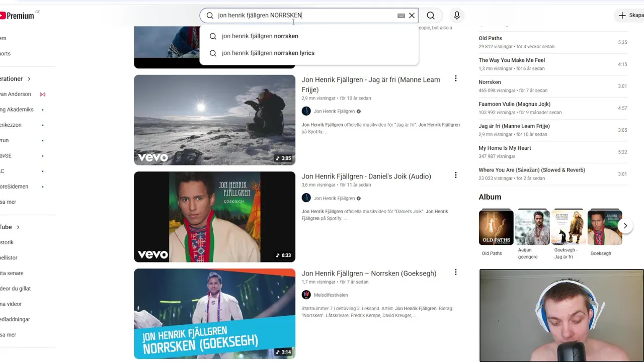
Task: Open the on-screen keyboard icon in search box
Action: (401, 16)
